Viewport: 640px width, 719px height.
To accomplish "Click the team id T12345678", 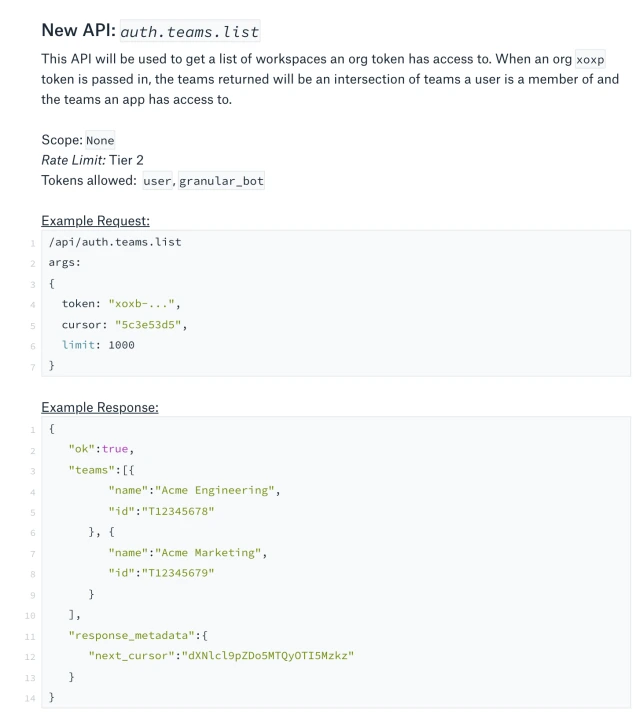I will point(178,511).
